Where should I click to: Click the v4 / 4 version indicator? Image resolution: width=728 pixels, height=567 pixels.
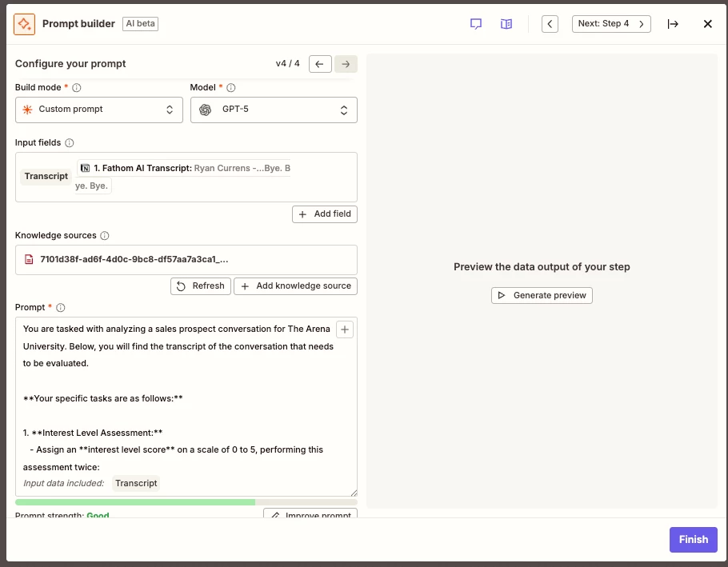coord(287,63)
